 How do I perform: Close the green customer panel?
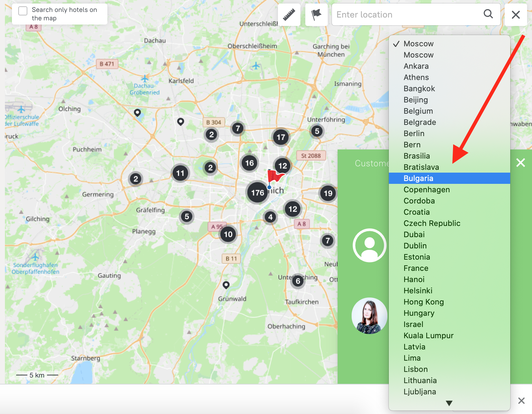click(x=520, y=162)
